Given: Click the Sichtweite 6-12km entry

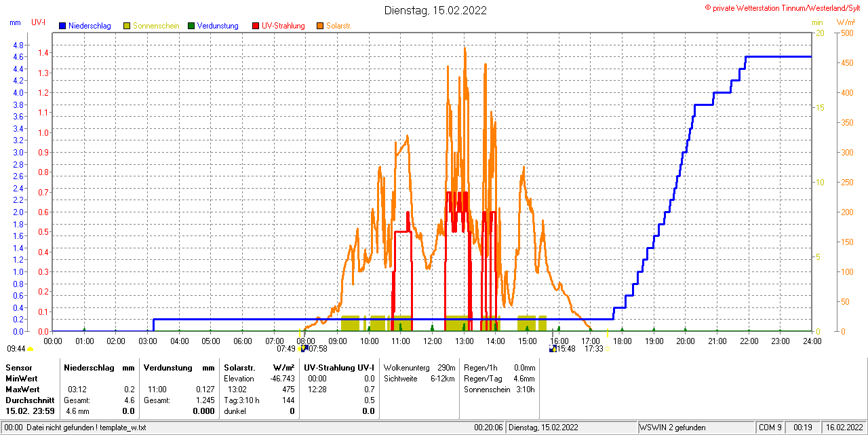Looking at the screenshot, I should click(x=419, y=378).
